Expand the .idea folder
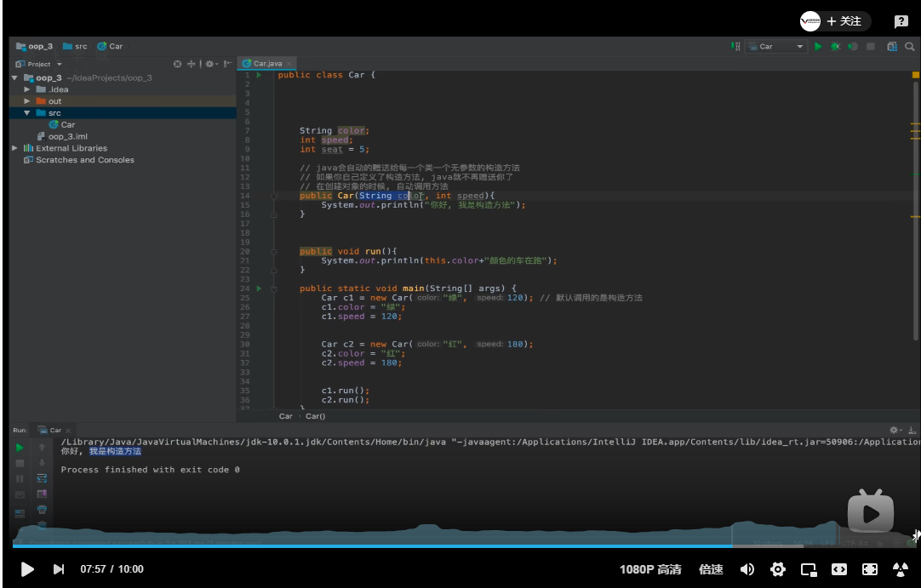This screenshot has height=588, width=921. [x=27, y=89]
